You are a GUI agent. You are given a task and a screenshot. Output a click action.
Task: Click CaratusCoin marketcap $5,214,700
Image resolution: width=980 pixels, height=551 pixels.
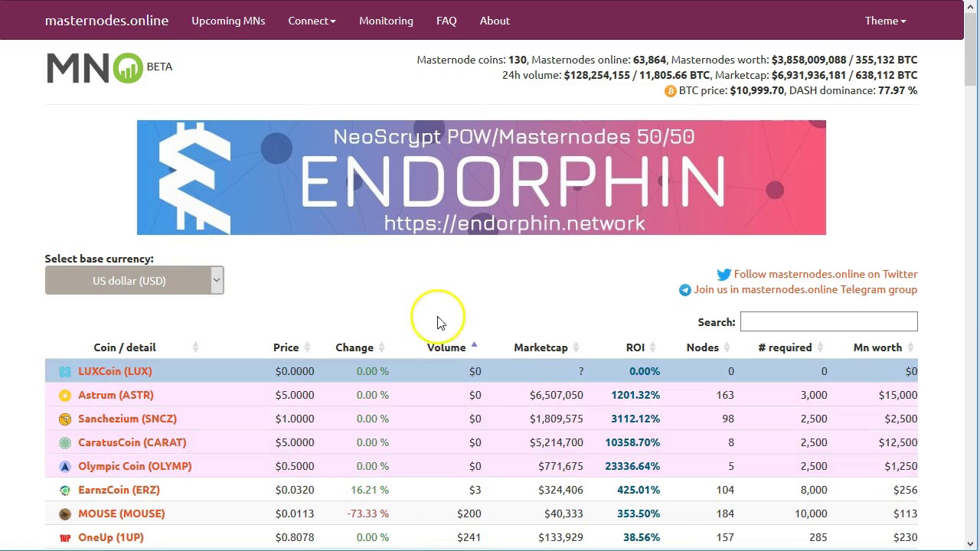pos(556,442)
